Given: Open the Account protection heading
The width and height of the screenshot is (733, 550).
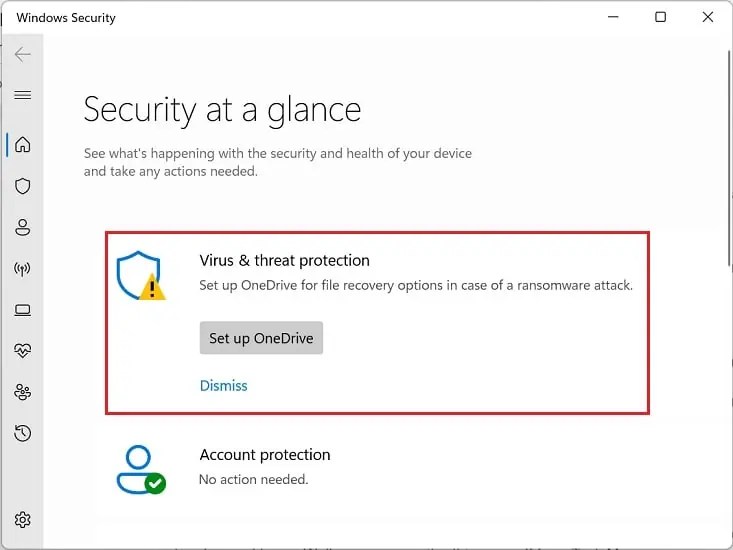Looking at the screenshot, I should pos(265,455).
